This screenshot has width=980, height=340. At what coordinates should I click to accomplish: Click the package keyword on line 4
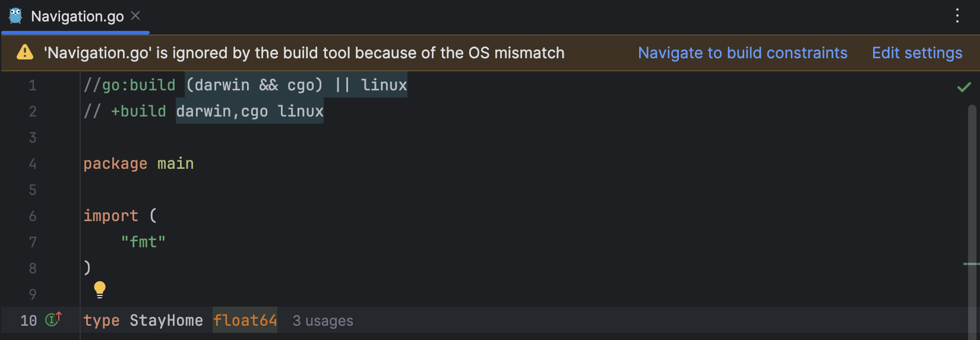click(x=115, y=164)
